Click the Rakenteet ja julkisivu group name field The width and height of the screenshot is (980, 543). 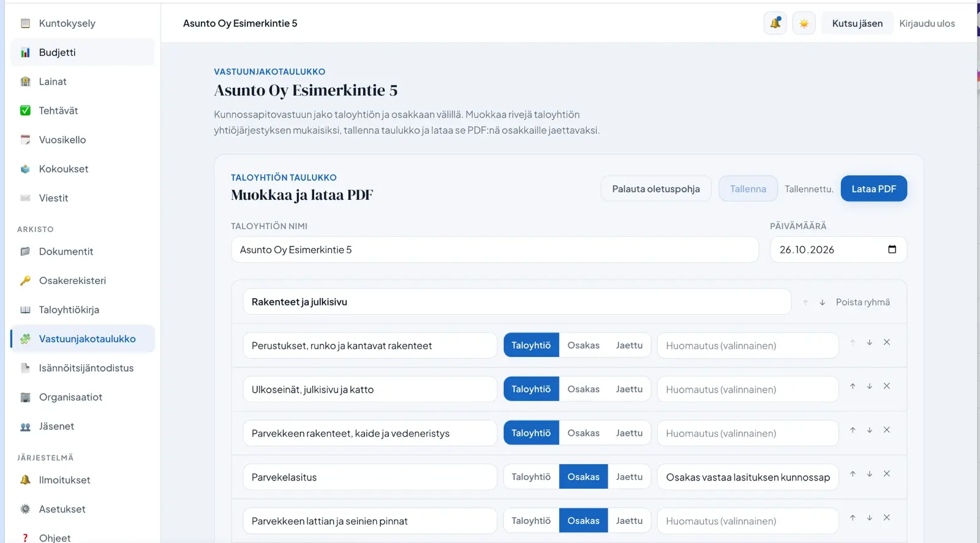pyautogui.click(x=517, y=302)
